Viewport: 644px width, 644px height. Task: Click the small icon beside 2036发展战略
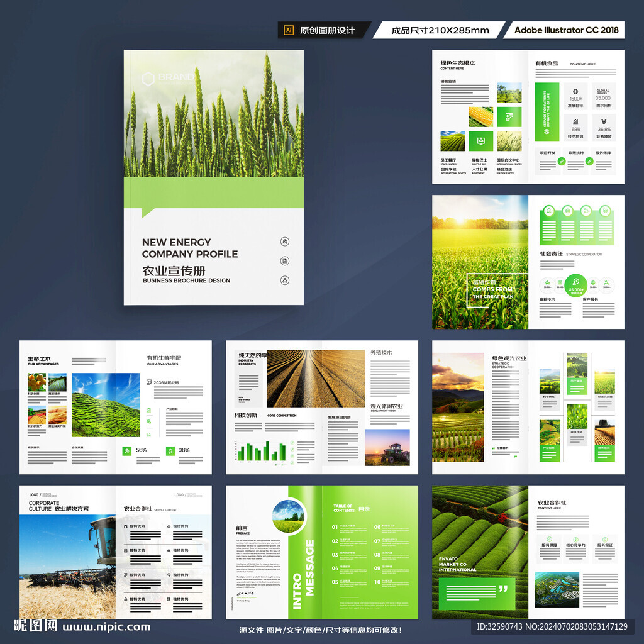(x=149, y=382)
